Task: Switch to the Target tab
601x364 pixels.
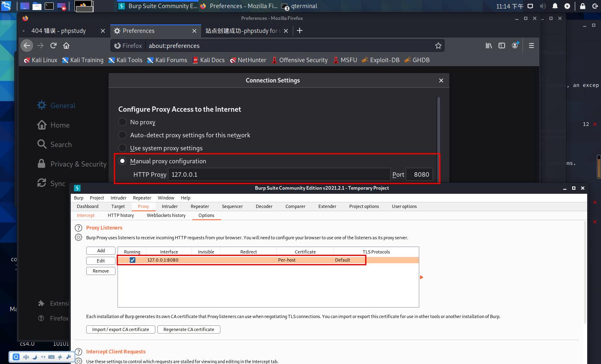Action: [118, 206]
